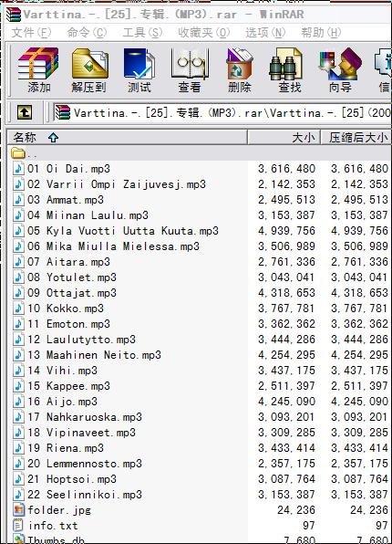Click the up-one-level arrow button
The height and width of the screenshot is (544, 392).
pos(25,112)
